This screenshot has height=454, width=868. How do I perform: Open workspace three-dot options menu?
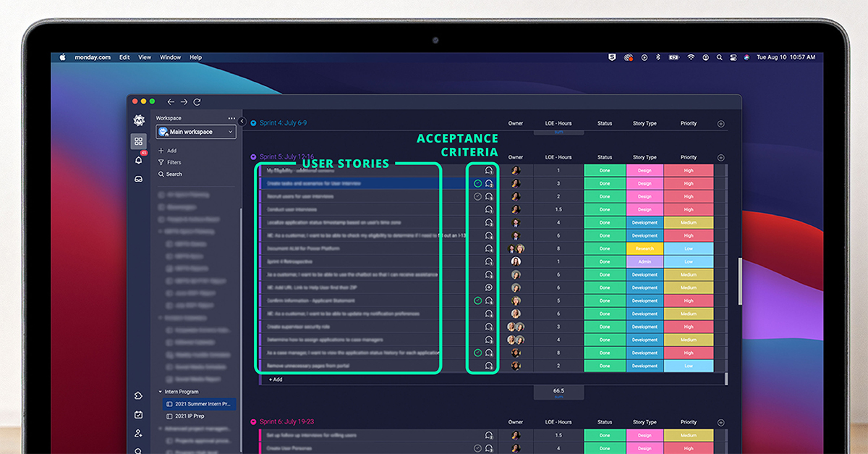tap(231, 118)
